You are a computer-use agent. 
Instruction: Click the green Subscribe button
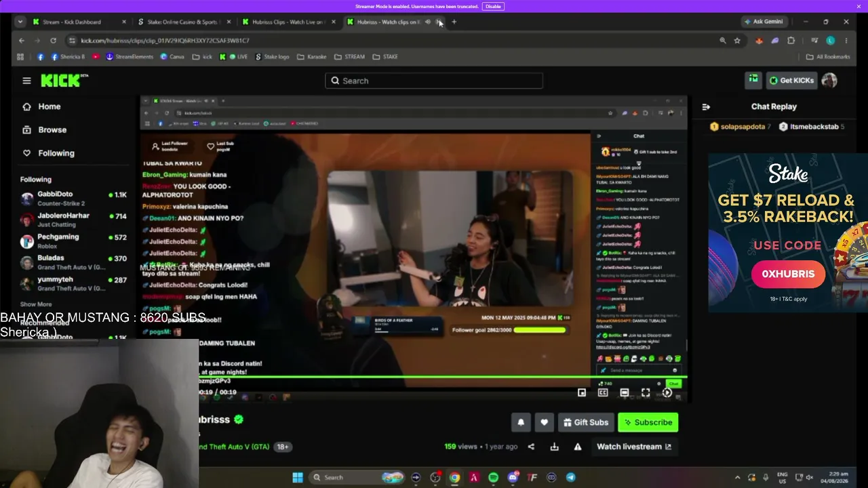coord(648,422)
